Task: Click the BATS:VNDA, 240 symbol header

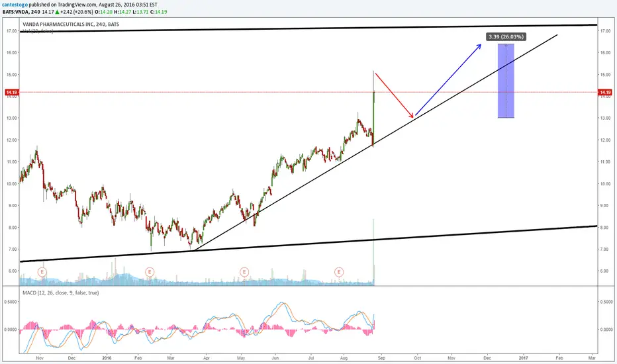Action: [x=21, y=12]
